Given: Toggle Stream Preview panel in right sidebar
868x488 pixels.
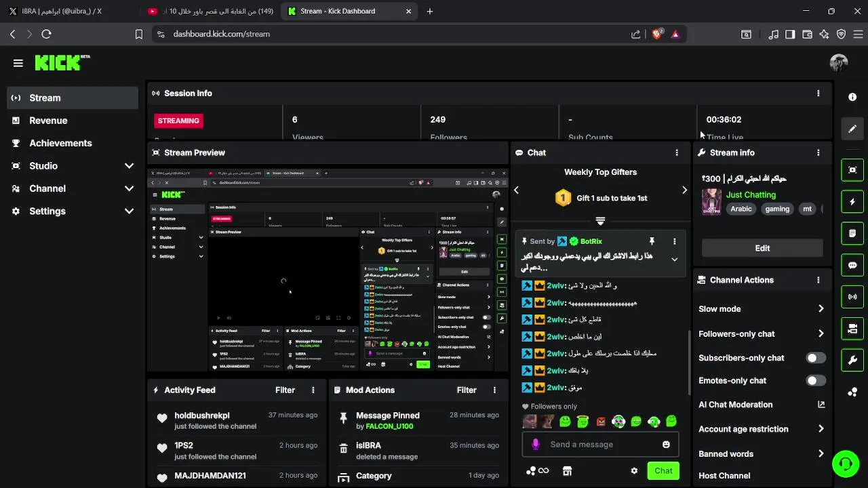Looking at the screenshot, I should pyautogui.click(x=852, y=170).
